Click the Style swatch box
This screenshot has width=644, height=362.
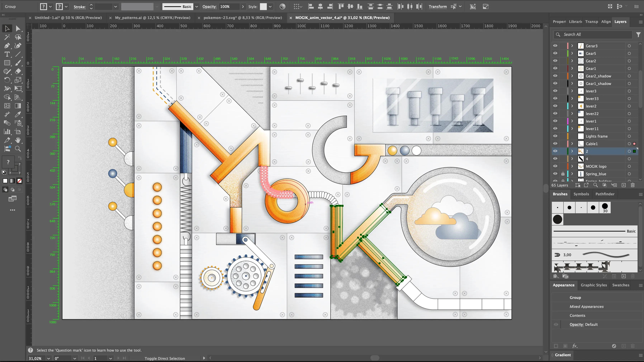[263, 6]
